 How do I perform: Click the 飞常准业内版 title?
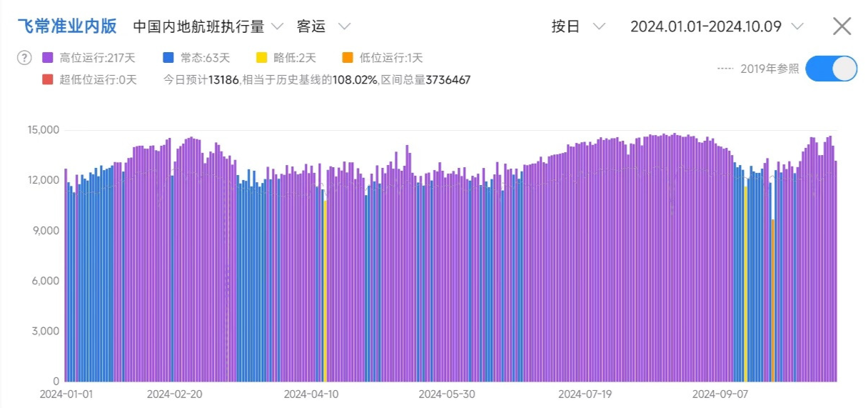[x=67, y=26]
